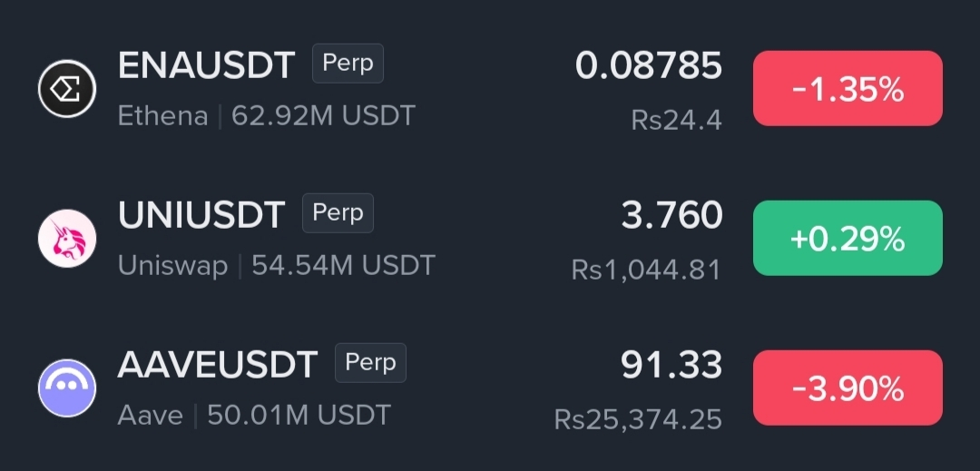Screen dimensions: 980x471
Task: Tap the Rs1,044.81 converted price
Action: pyautogui.click(x=646, y=270)
